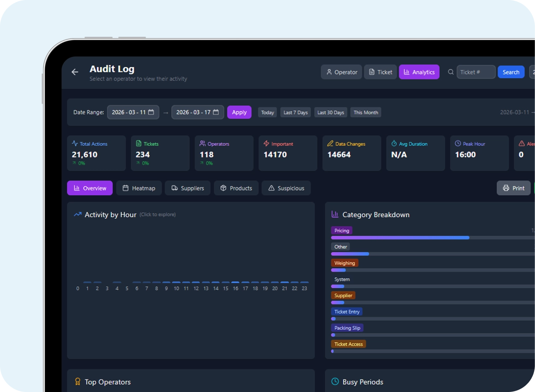Click the Other category progress bar
The width and height of the screenshot is (535, 392).
[433, 254]
